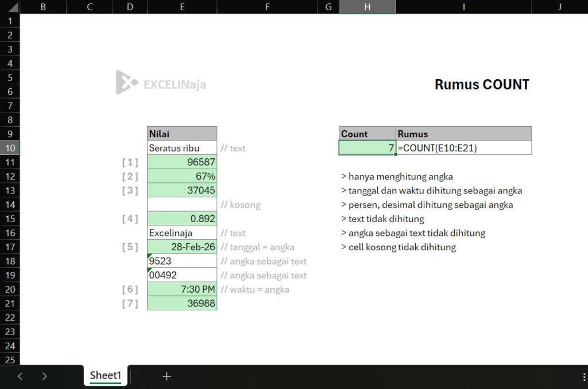Select the Count result cell showing 7
This screenshot has height=389, width=588.
click(367, 147)
